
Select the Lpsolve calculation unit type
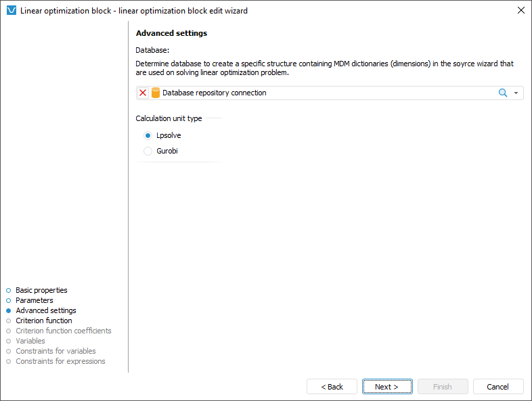[148, 135]
